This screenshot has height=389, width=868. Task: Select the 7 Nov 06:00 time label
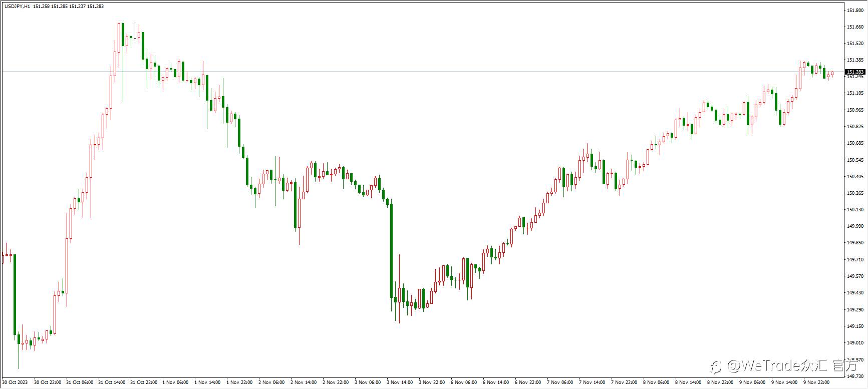point(560,382)
